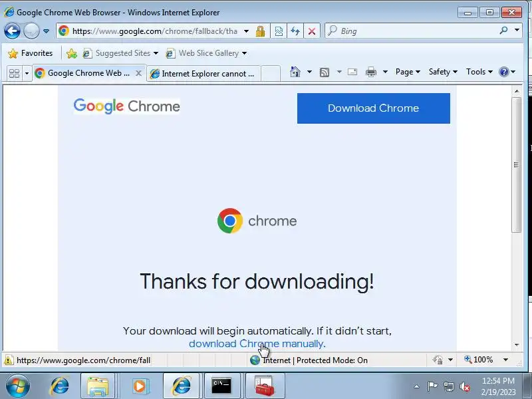Click active Internet Explorer window taskbar button

182,386
